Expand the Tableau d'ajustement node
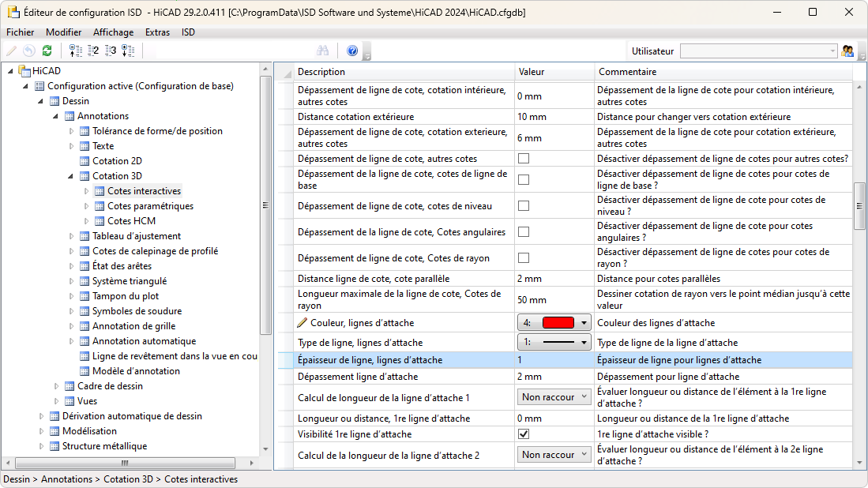 [71, 236]
